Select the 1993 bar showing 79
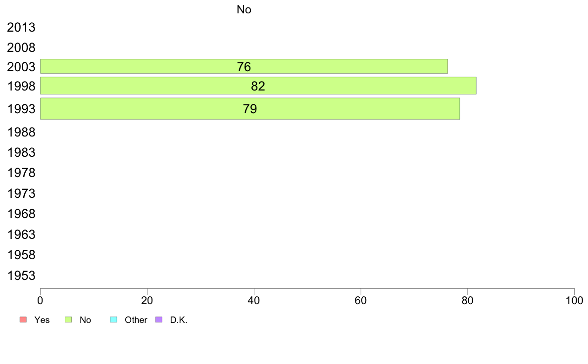588x364 pixels. (250, 109)
